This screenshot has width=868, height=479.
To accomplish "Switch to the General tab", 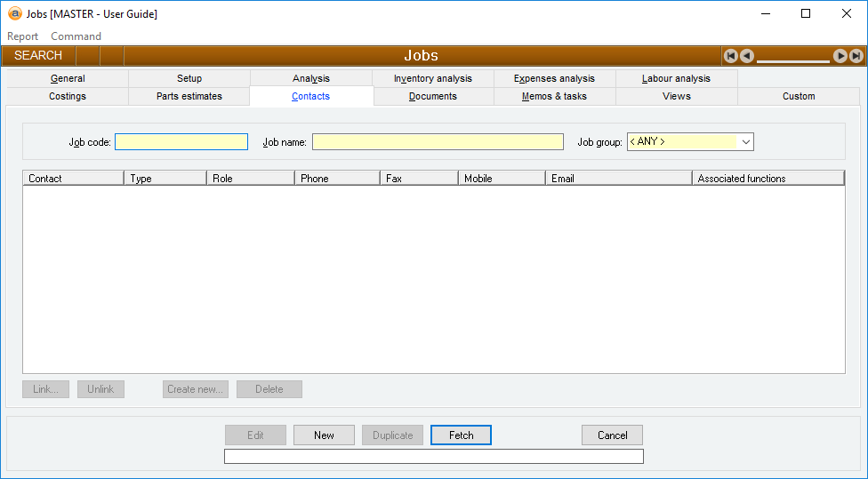I will 68,78.
